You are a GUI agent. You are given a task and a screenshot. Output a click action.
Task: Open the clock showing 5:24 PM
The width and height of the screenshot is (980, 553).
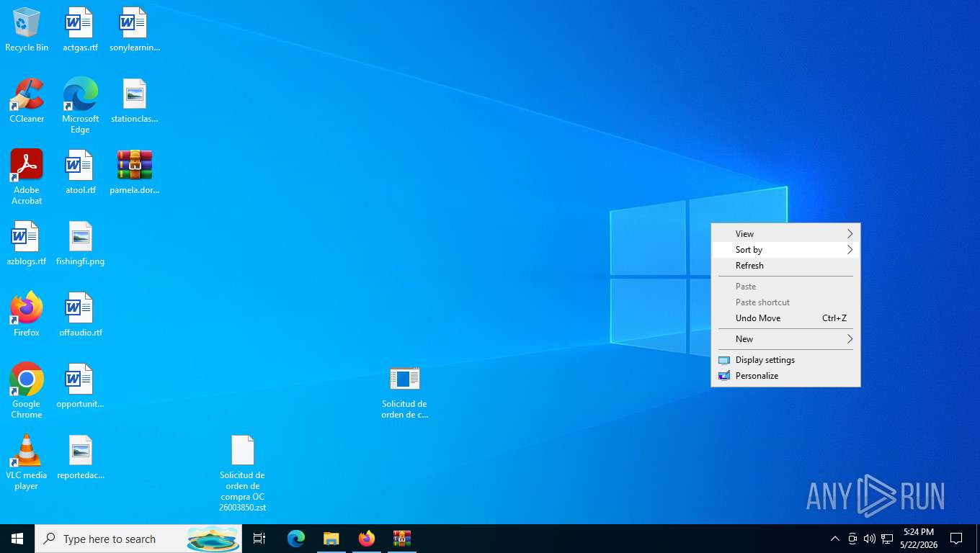919,539
